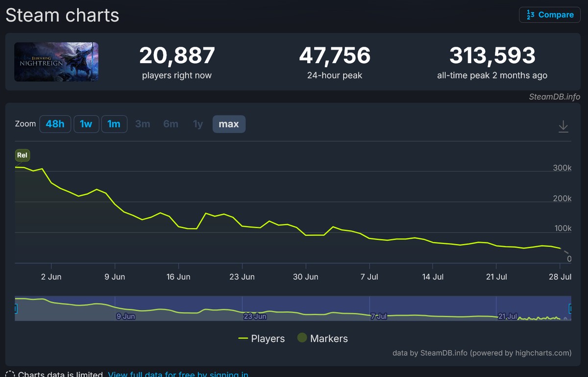Toggle the Markers series in legend
The image size is (588, 377).
click(322, 338)
